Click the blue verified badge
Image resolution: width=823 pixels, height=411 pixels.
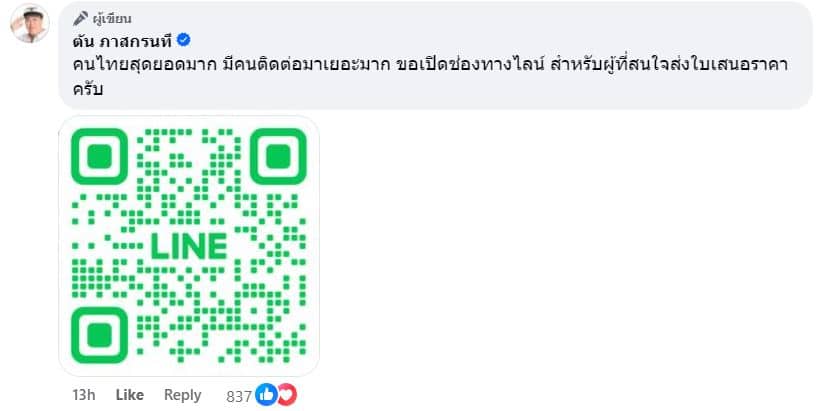coord(184,40)
